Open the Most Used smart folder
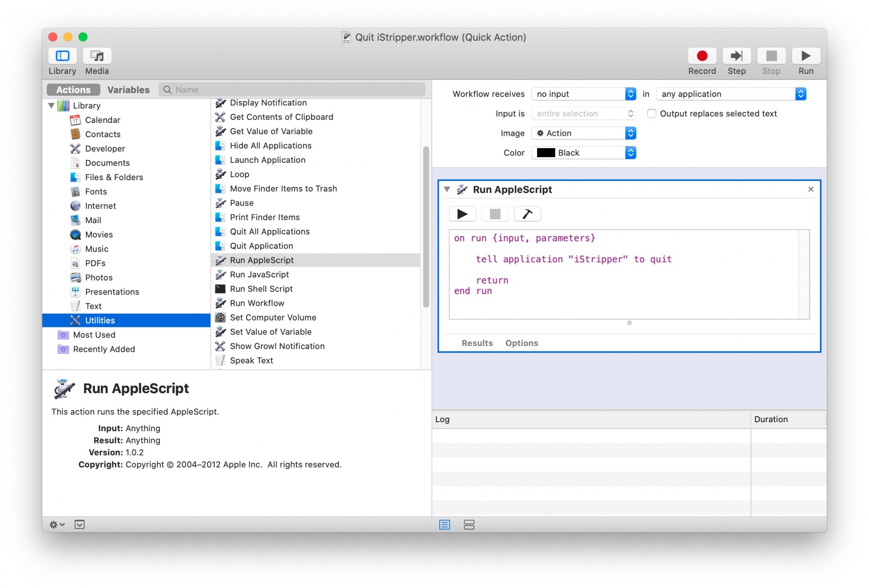This screenshot has height=588, width=869. pos(94,335)
